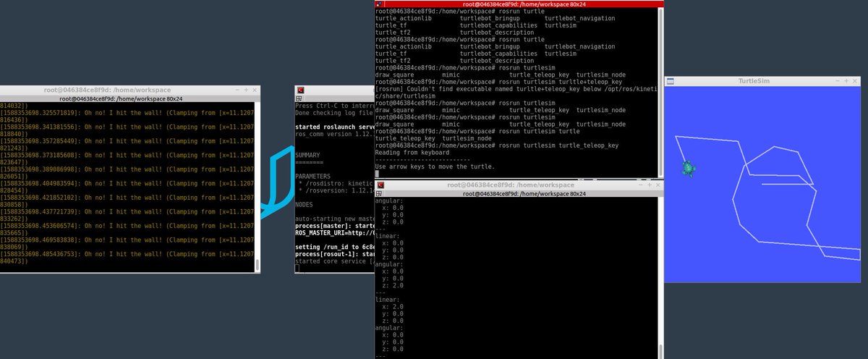Click the small icon at top-left of the red-titled terminal

click(380, 4)
